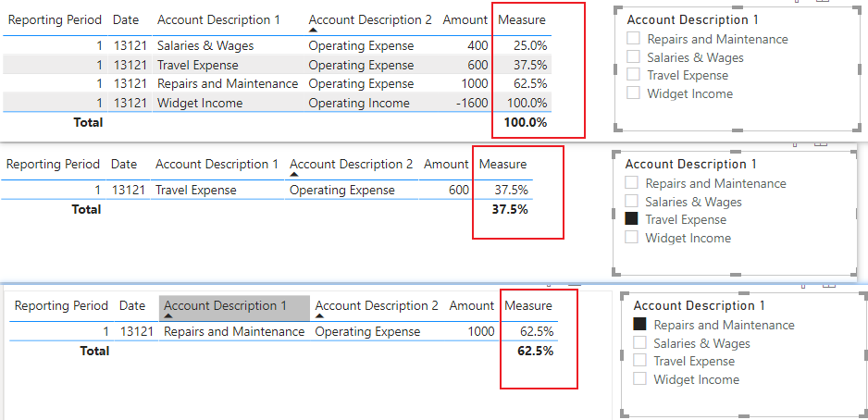Check Widget Income in the top slicer
Viewport: 868px width, 420px height.
pyautogui.click(x=633, y=93)
